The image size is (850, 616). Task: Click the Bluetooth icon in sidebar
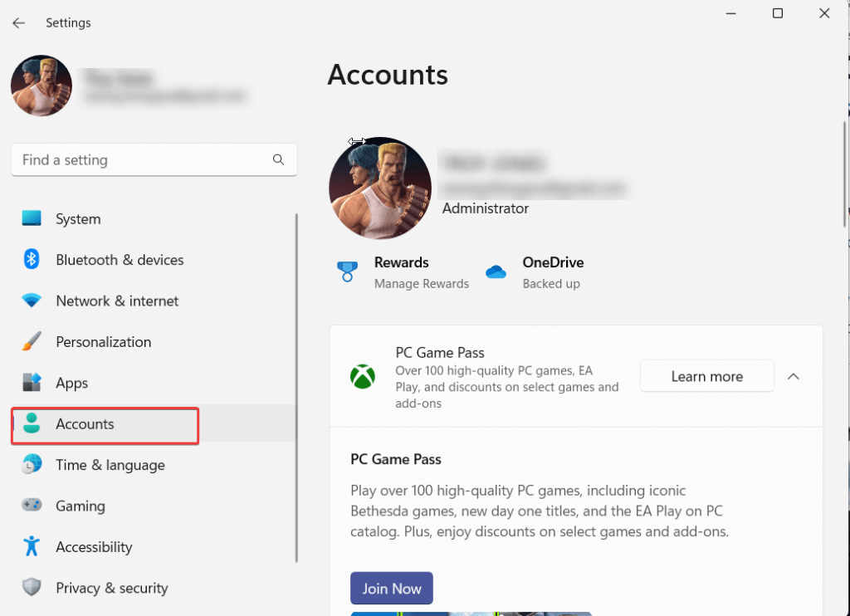pos(32,259)
